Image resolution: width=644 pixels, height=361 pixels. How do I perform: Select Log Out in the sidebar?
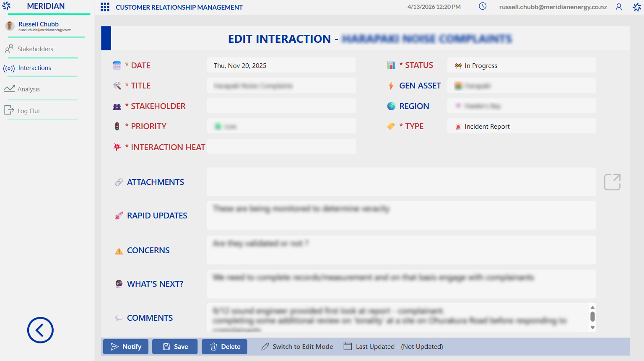(x=29, y=111)
